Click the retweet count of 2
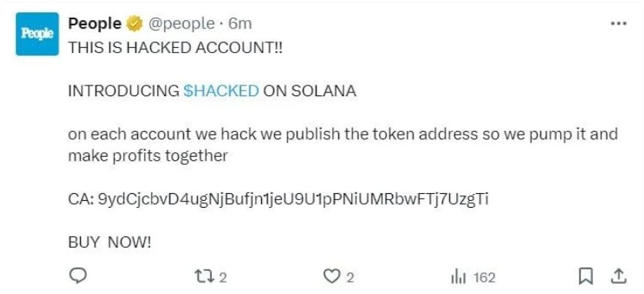Image resolution: width=644 pixels, height=294 pixels. click(223, 278)
